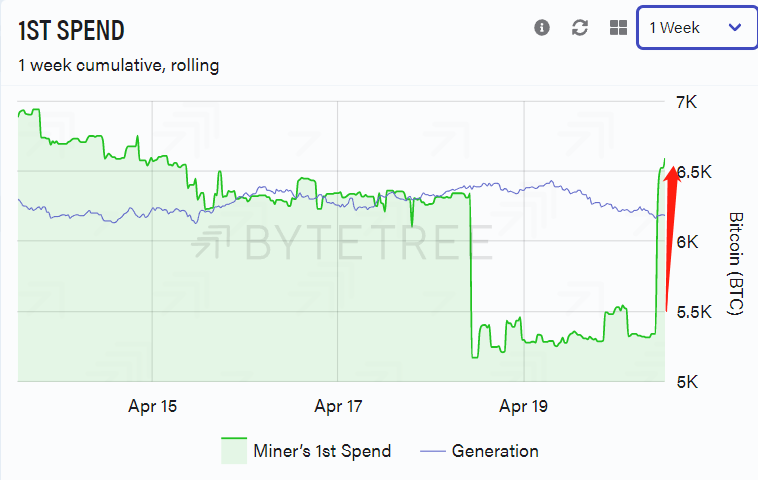Image resolution: width=758 pixels, height=480 pixels.
Task: Click the 1ST SPEND chart title
Action: 72,30
